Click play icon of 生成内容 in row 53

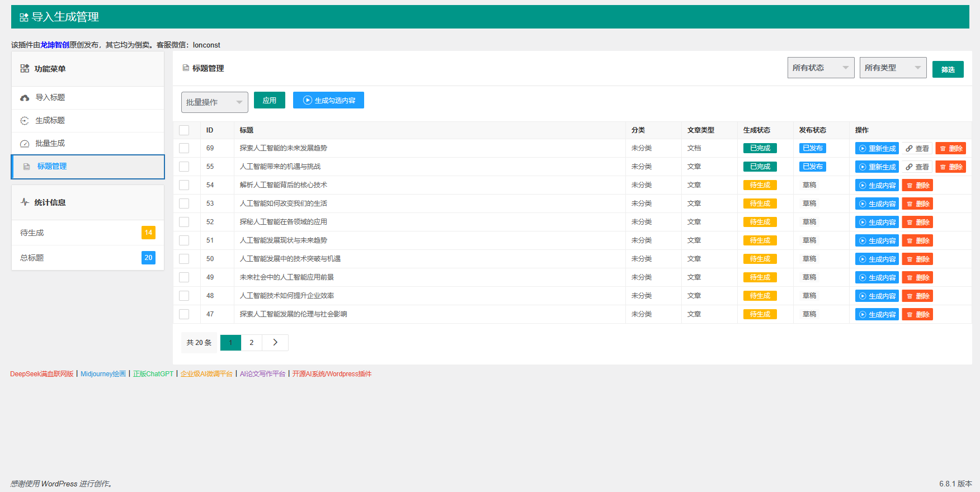[x=863, y=204]
